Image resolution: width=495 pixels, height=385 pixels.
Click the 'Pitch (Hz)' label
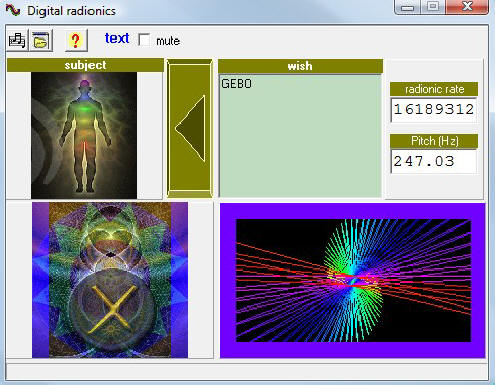434,141
